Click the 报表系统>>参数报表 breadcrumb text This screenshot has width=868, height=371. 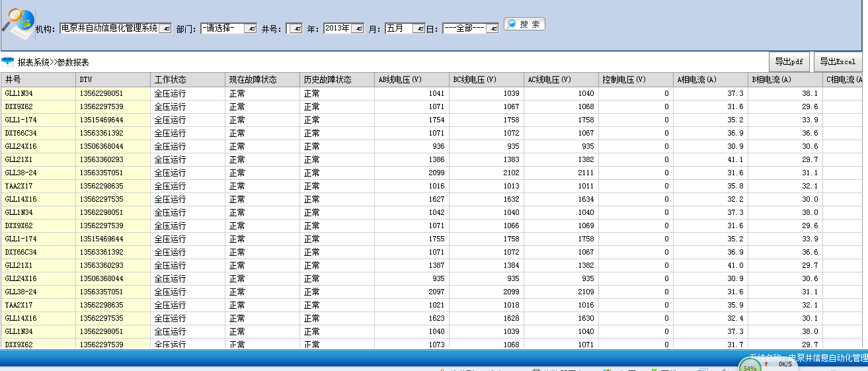[x=53, y=62]
